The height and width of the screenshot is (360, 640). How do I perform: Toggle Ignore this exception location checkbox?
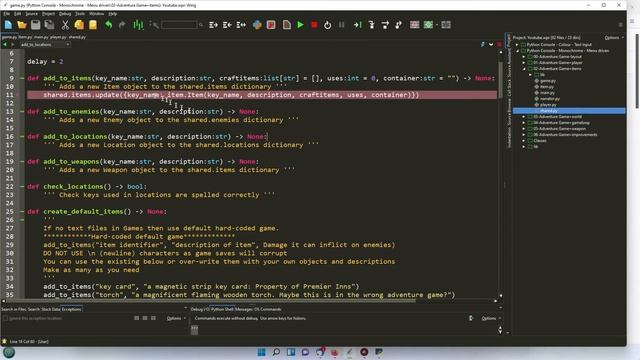[5, 318]
